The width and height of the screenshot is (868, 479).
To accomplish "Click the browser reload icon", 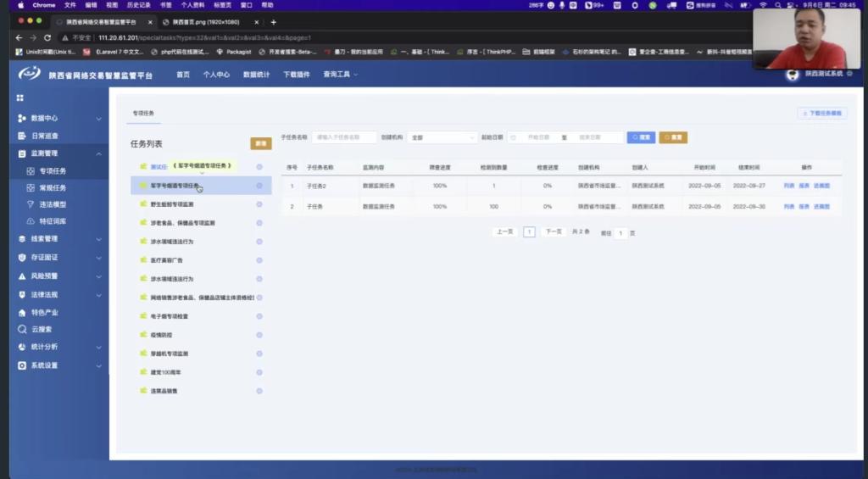I will coord(47,37).
